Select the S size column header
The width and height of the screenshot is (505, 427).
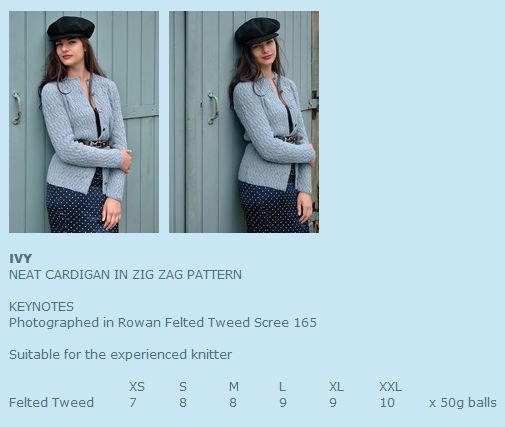[x=183, y=387]
